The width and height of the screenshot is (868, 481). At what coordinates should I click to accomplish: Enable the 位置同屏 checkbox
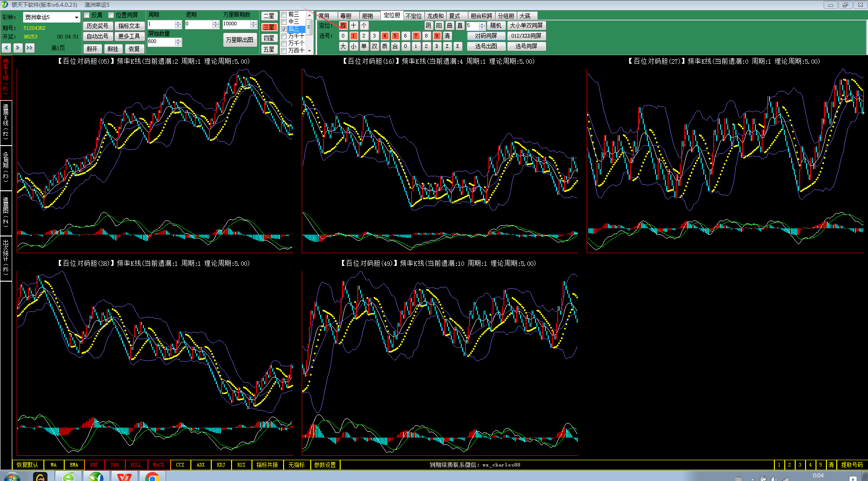coord(111,15)
